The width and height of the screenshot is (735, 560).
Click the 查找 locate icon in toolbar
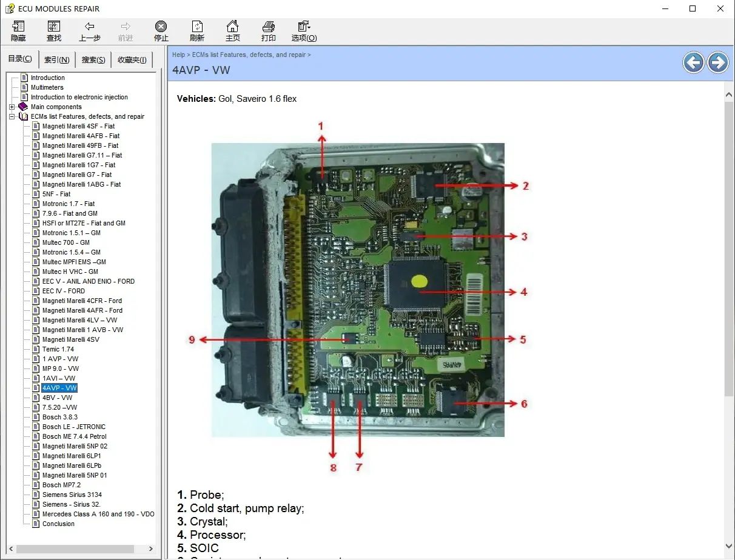[54, 30]
